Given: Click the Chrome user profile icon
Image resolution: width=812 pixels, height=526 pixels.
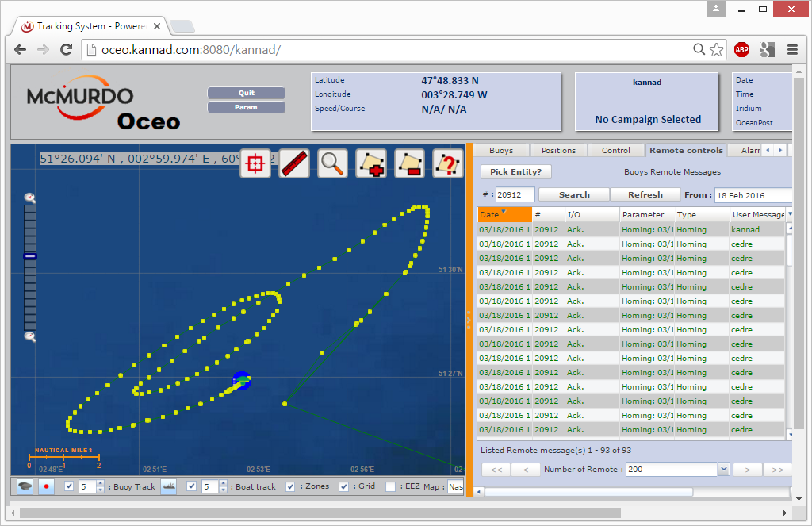Looking at the screenshot, I should (716, 8).
